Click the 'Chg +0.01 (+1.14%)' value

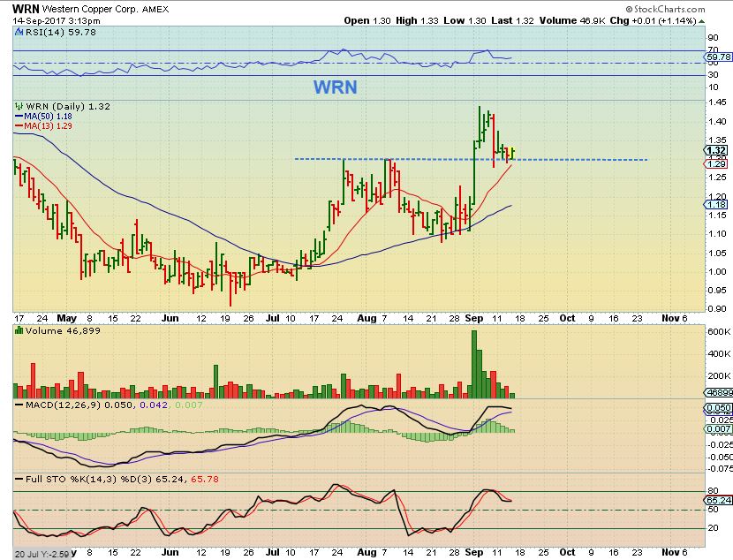[x=653, y=20]
